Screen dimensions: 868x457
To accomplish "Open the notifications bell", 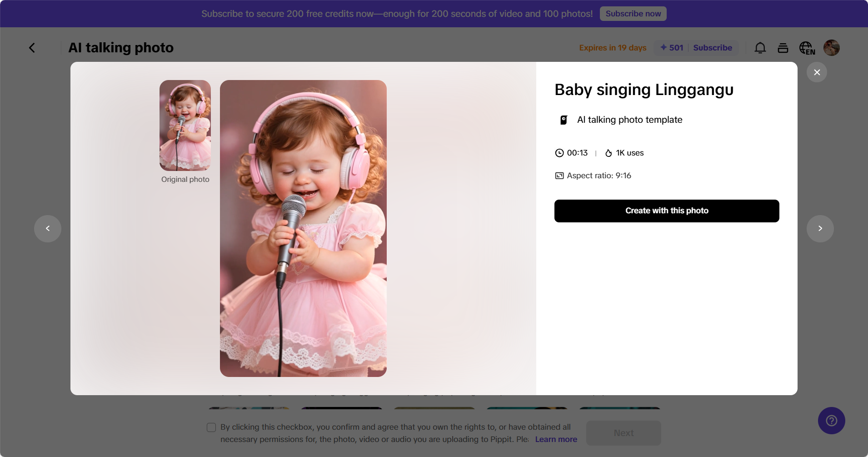I will pos(760,48).
